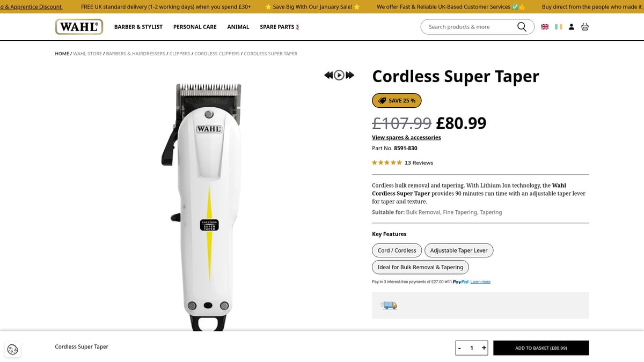
Task: Open View spares & accessories link
Action: coord(406,137)
